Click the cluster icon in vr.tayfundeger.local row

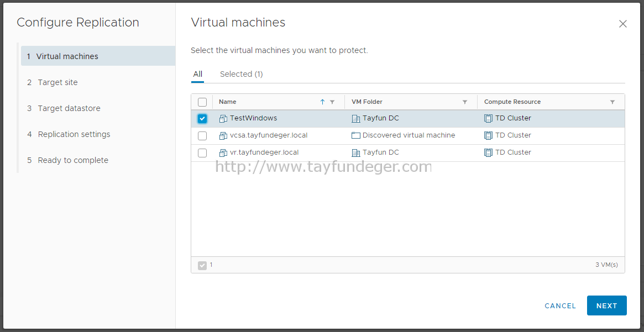[x=488, y=153]
